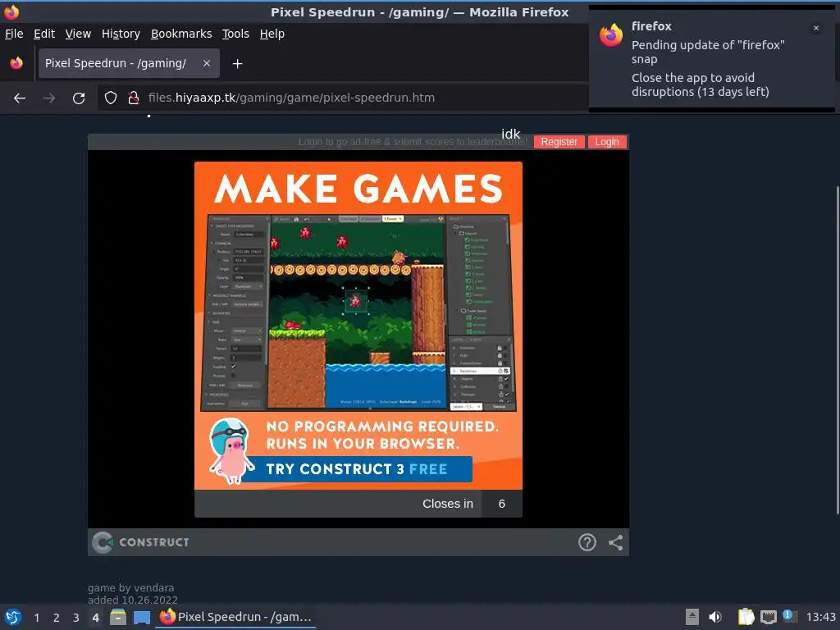Image resolution: width=840 pixels, height=630 pixels.
Task: Click the show desktop taskbar icon
Action: coord(141,617)
